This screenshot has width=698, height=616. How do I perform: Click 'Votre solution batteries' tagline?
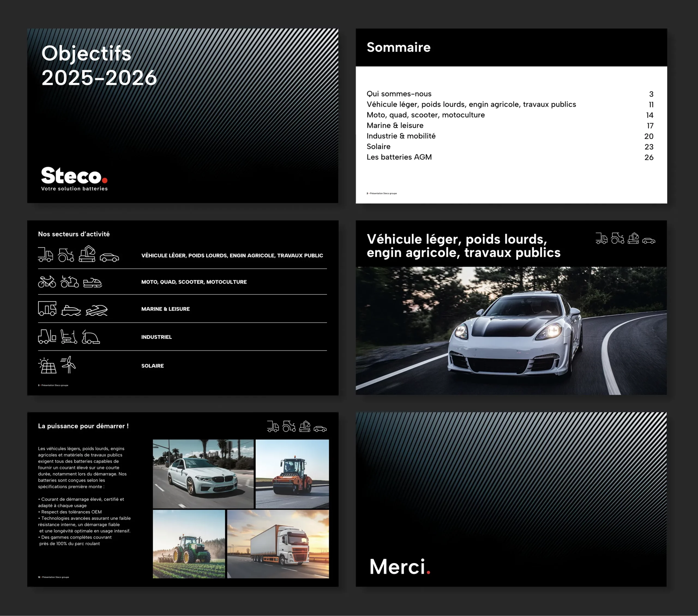(74, 189)
